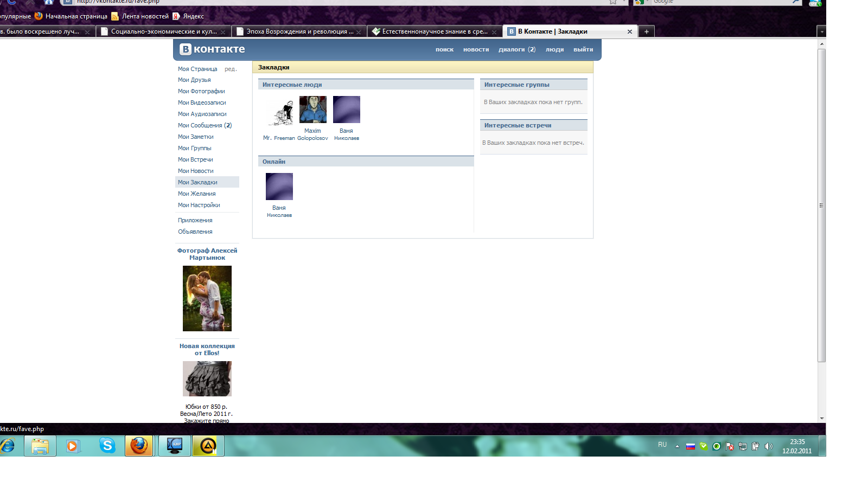Go to Моя Страница
This screenshot has width=868, height=488.
tap(197, 69)
